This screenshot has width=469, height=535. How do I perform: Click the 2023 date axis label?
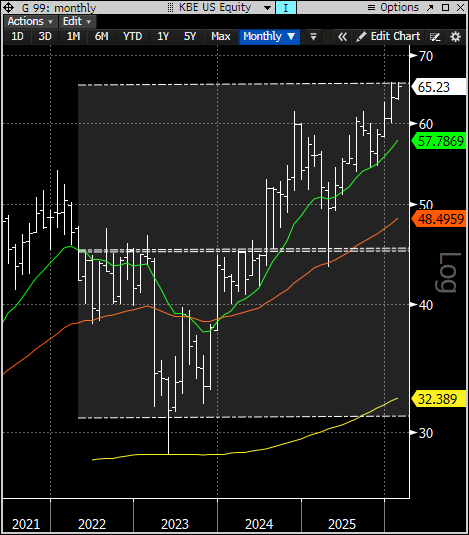click(175, 524)
